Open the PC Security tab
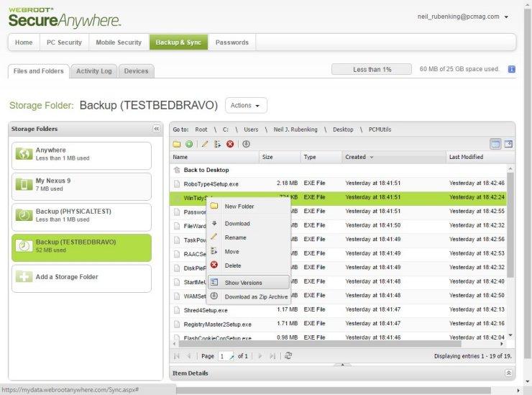 point(64,42)
